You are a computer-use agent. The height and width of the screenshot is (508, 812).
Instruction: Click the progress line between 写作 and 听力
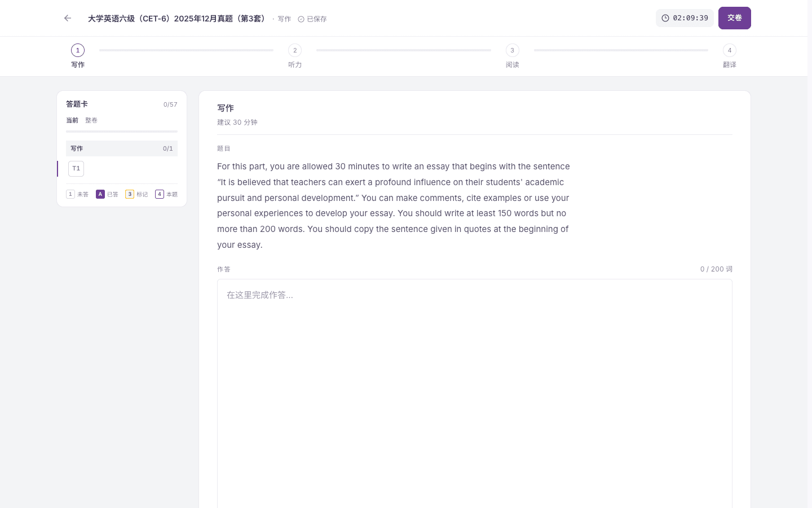[187, 50]
